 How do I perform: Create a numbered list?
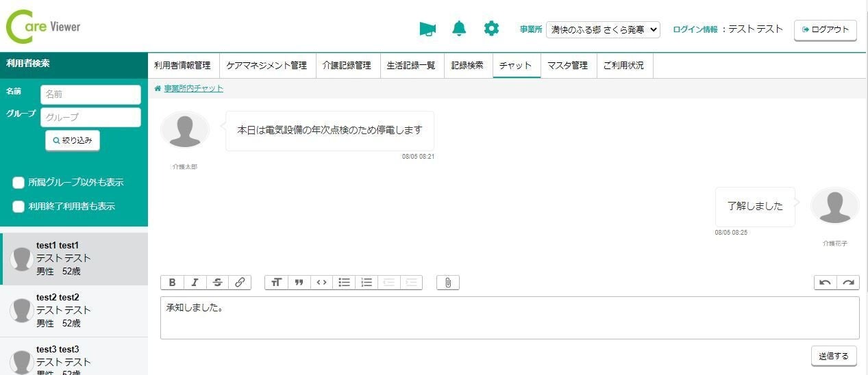367,283
